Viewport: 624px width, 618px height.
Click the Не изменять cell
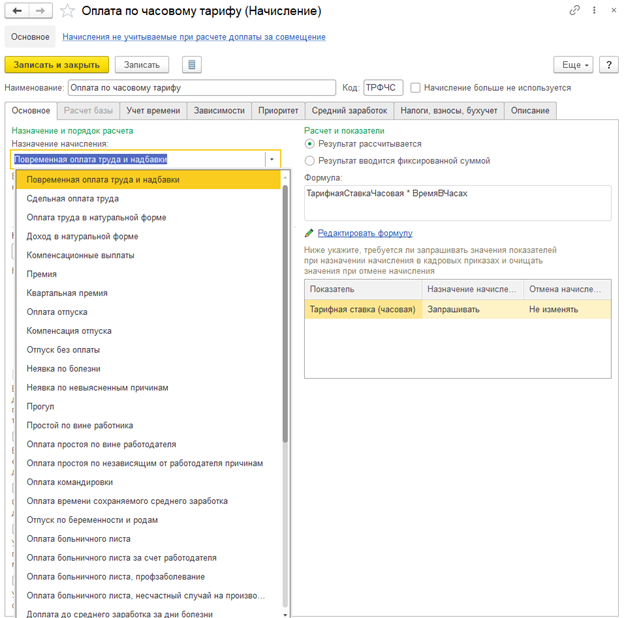coord(567,310)
